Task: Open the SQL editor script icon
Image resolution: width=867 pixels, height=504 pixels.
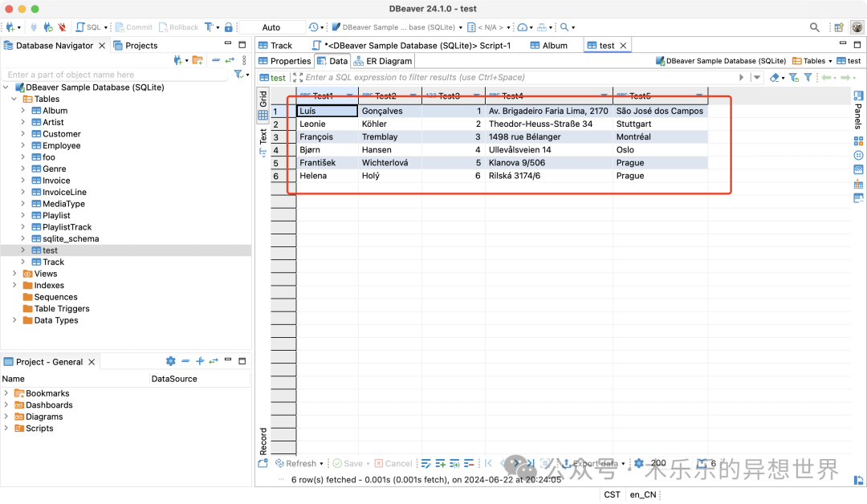Action: click(80, 27)
